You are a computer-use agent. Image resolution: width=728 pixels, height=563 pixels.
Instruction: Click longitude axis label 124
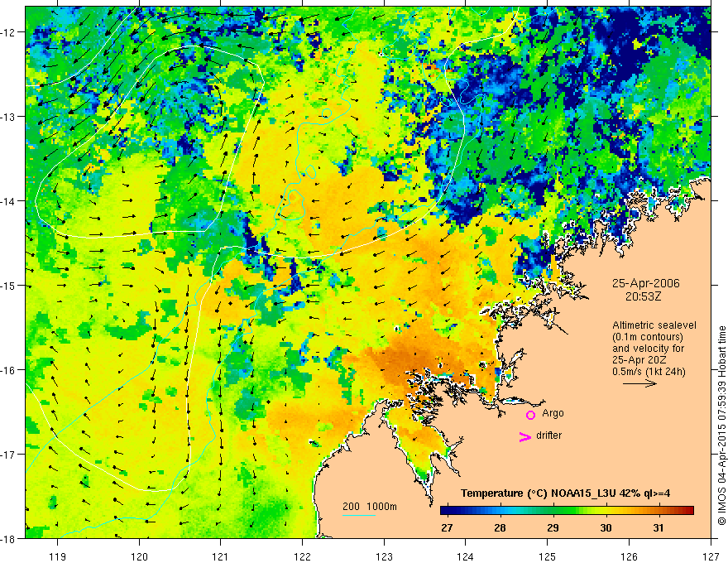pyautogui.click(x=466, y=556)
